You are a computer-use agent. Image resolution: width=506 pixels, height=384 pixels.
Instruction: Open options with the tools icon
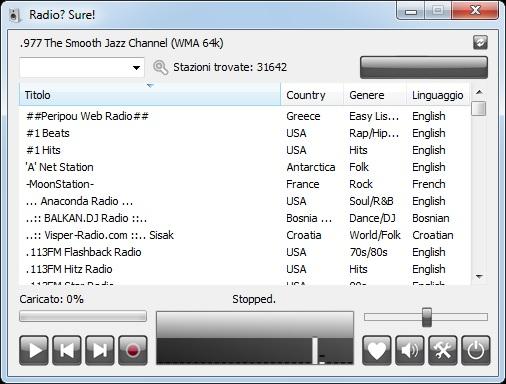(x=443, y=350)
